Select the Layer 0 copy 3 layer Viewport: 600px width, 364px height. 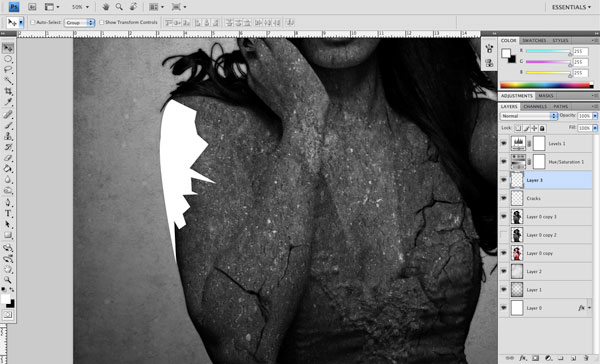coord(550,217)
